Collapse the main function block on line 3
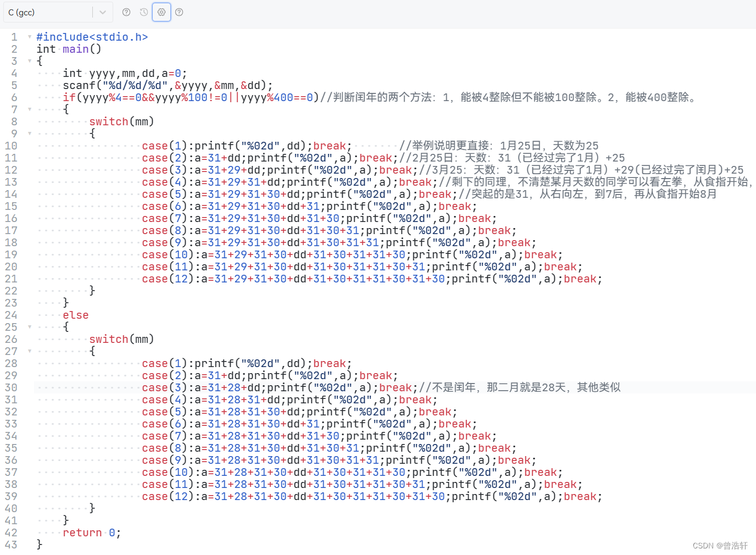Viewport: 756px width, 555px height. (x=29, y=61)
